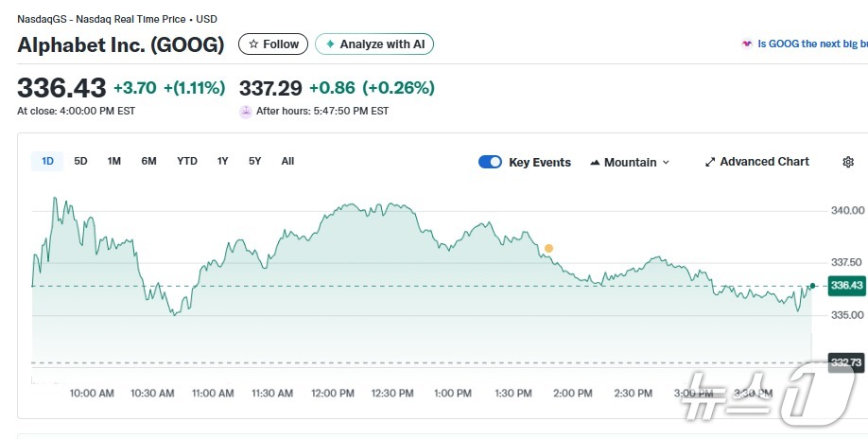Open the 'Is GOOG the next big' link
This screenshot has height=439, width=868.
pyautogui.click(x=812, y=44)
